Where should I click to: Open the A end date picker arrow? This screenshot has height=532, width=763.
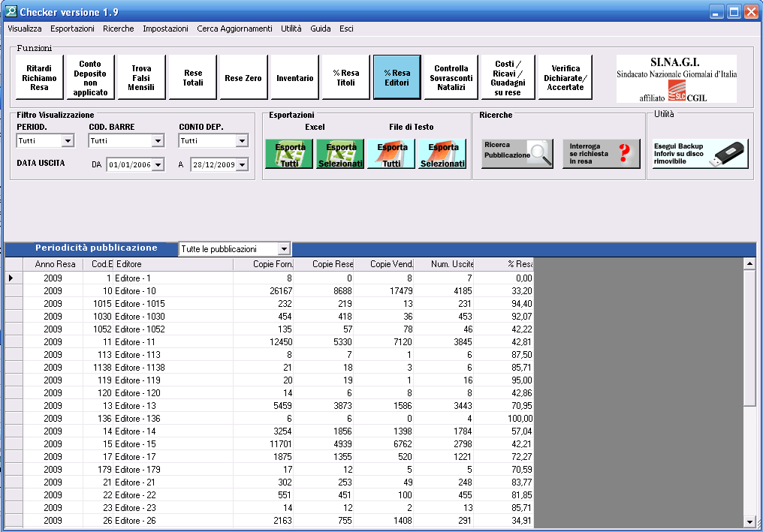[x=242, y=165]
